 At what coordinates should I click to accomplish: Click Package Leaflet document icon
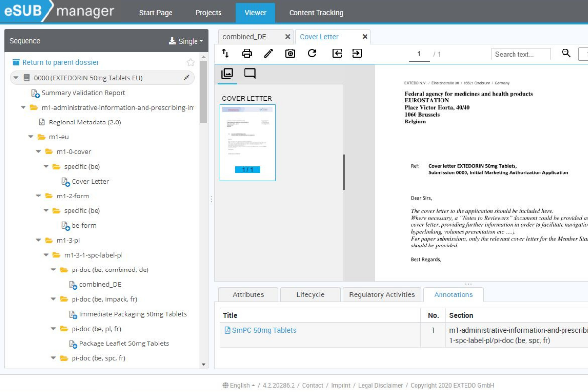click(x=73, y=344)
